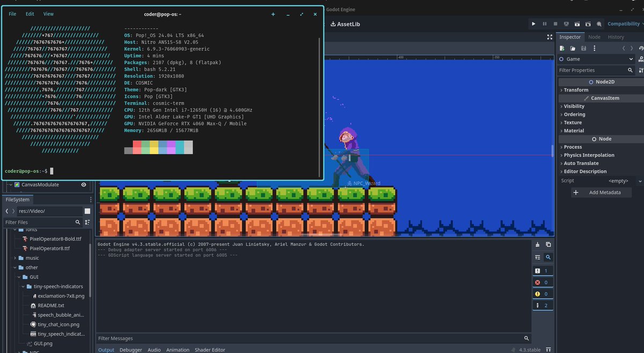Open the Output bottom panel tab
Image resolution: width=644 pixels, height=353 pixels.
106,350
